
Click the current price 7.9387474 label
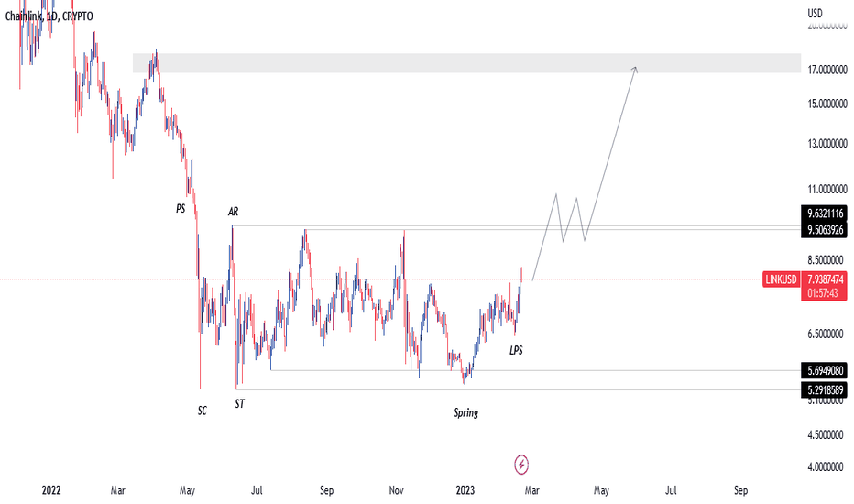click(825, 279)
